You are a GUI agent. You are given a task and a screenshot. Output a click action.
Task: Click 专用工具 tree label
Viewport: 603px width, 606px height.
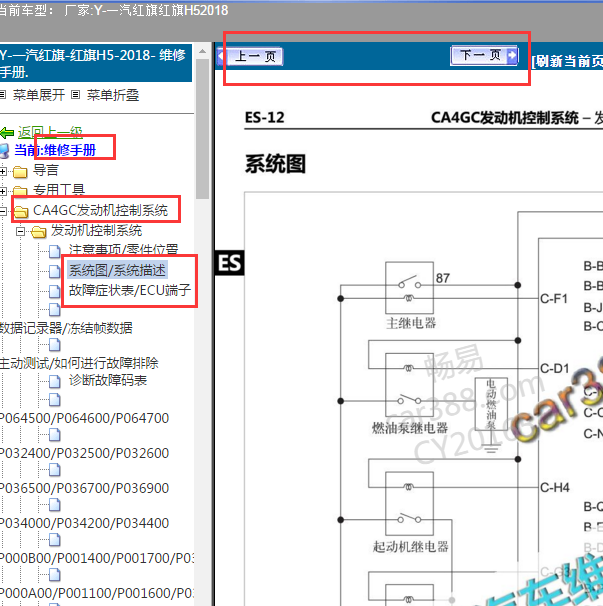pos(59,190)
